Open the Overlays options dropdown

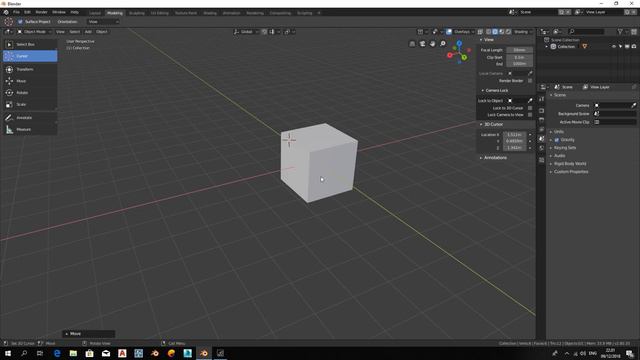click(x=464, y=31)
